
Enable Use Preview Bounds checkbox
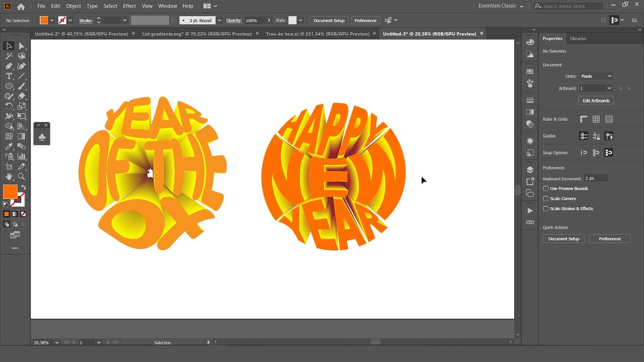tap(546, 189)
